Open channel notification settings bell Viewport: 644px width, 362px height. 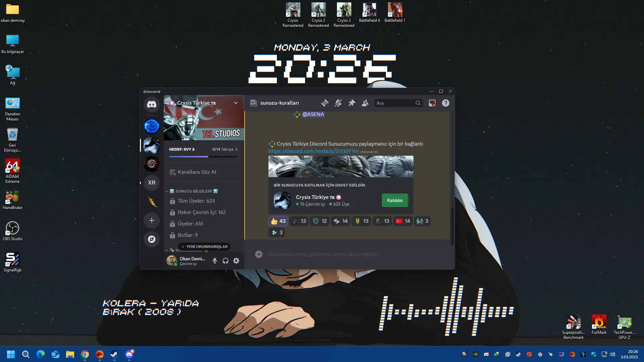338,103
